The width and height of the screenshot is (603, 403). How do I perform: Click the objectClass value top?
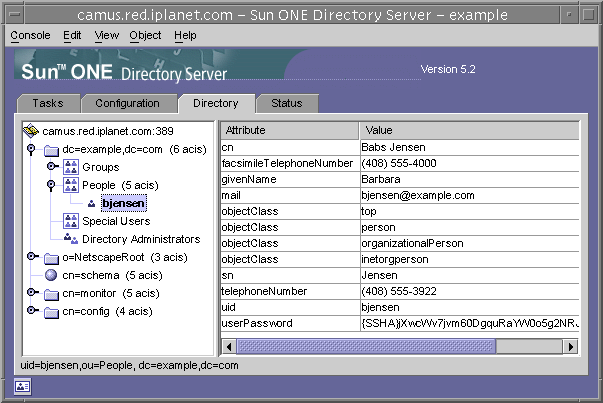click(368, 211)
